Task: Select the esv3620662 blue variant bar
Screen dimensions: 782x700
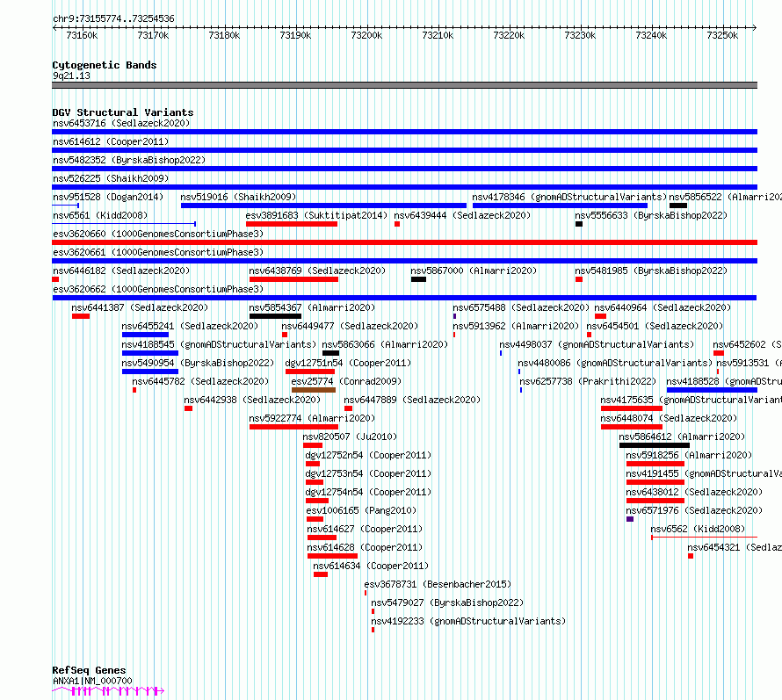Action: [404, 298]
